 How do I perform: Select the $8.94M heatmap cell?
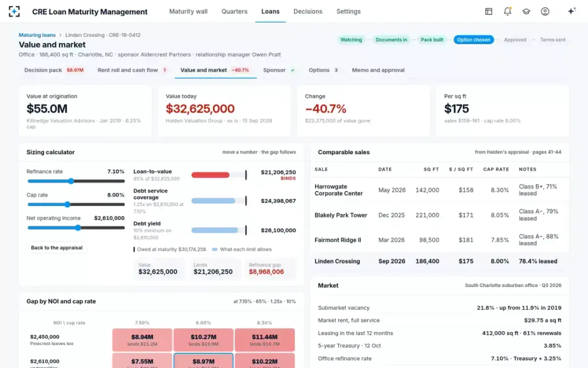point(142,340)
